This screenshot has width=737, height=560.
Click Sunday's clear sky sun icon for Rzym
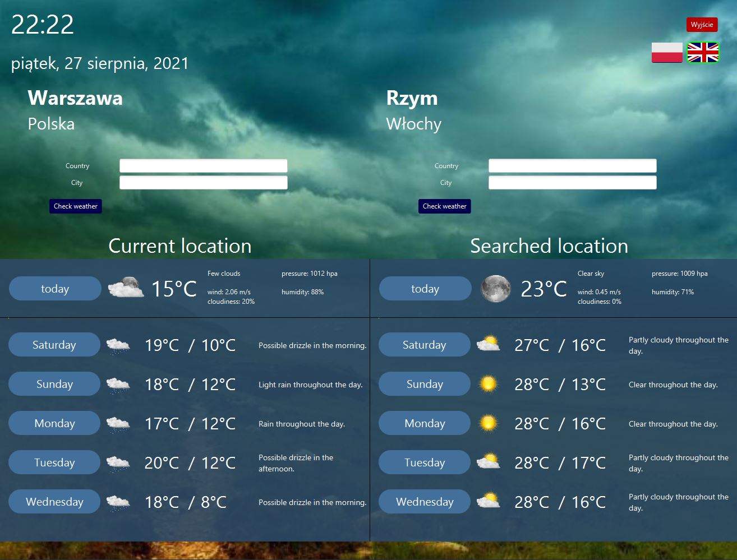(x=488, y=383)
